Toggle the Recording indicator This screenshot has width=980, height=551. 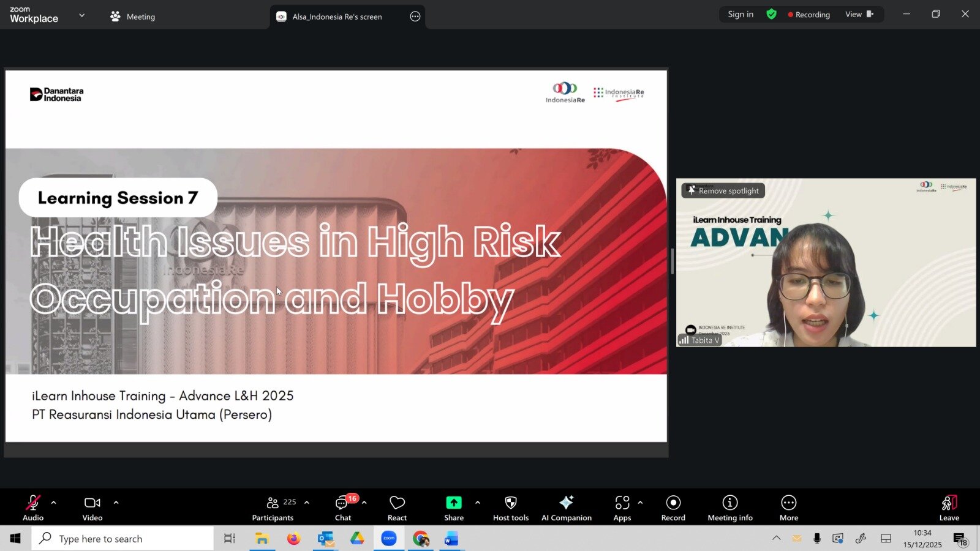point(809,14)
